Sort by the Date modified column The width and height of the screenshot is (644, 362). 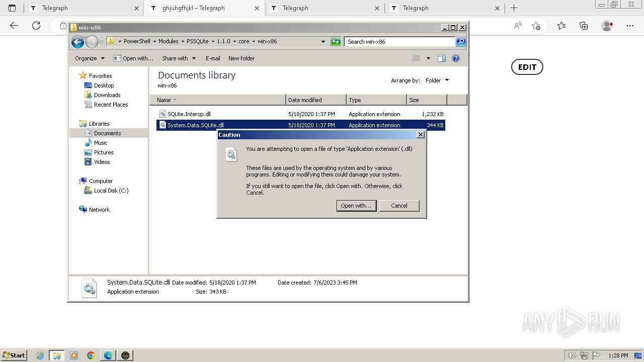tap(316, 100)
